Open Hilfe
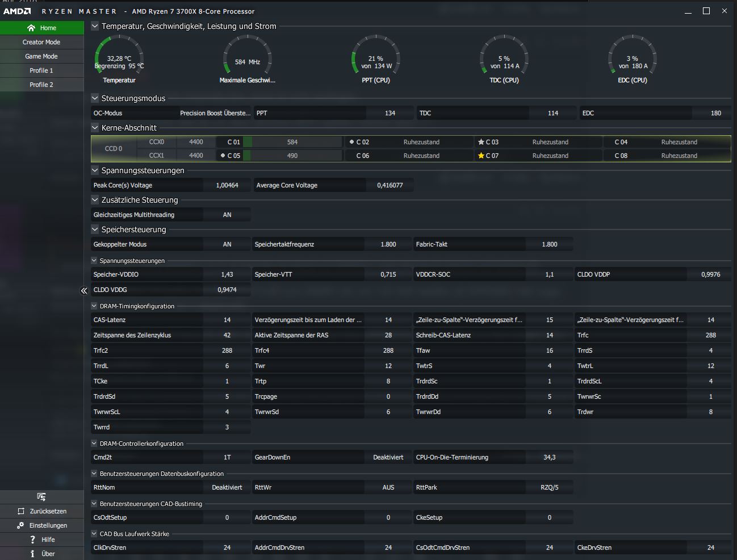This screenshot has height=560, width=737. click(x=42, y=540)
